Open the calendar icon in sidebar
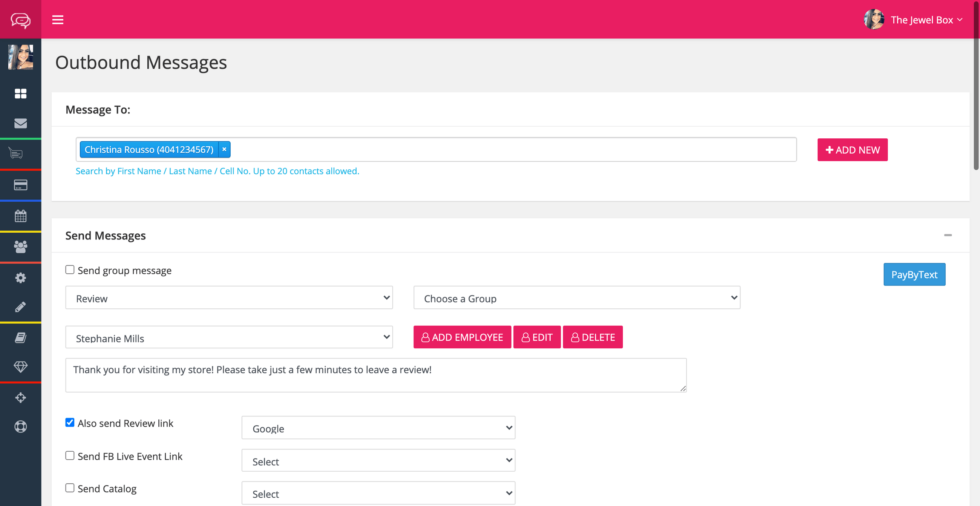The width and height of the screenshot is (980, 506). click(x=21, y=216)
